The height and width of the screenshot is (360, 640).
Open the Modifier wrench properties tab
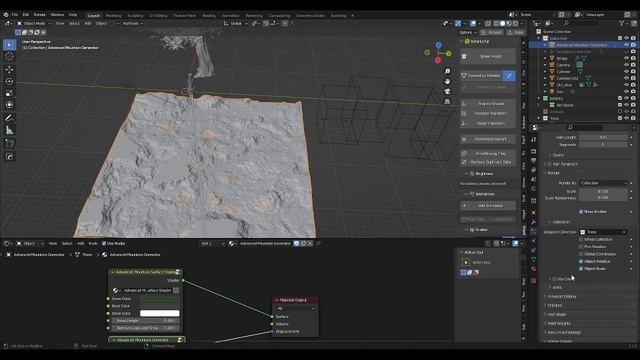click(533, 222)
